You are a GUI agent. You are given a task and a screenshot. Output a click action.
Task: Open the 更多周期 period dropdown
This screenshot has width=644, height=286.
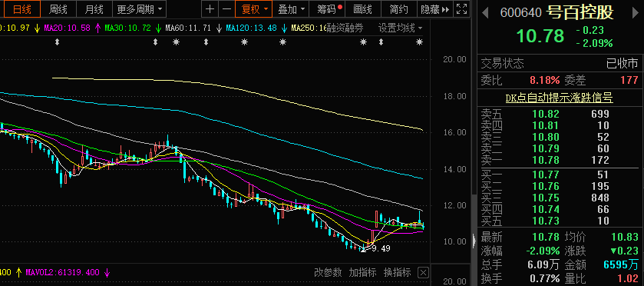(x=139, y=9)
